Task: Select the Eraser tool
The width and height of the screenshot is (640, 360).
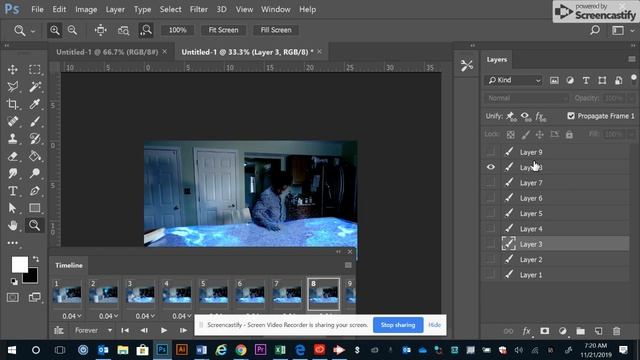Action: (13, 156)
